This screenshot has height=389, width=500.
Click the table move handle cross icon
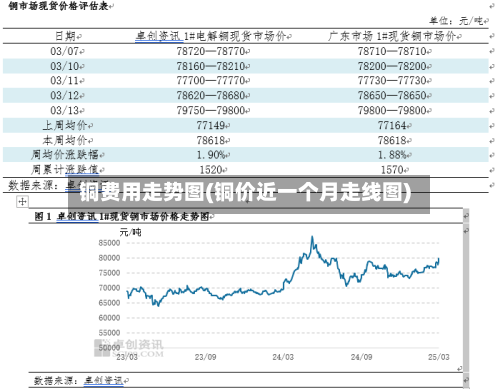coord(22,201)
